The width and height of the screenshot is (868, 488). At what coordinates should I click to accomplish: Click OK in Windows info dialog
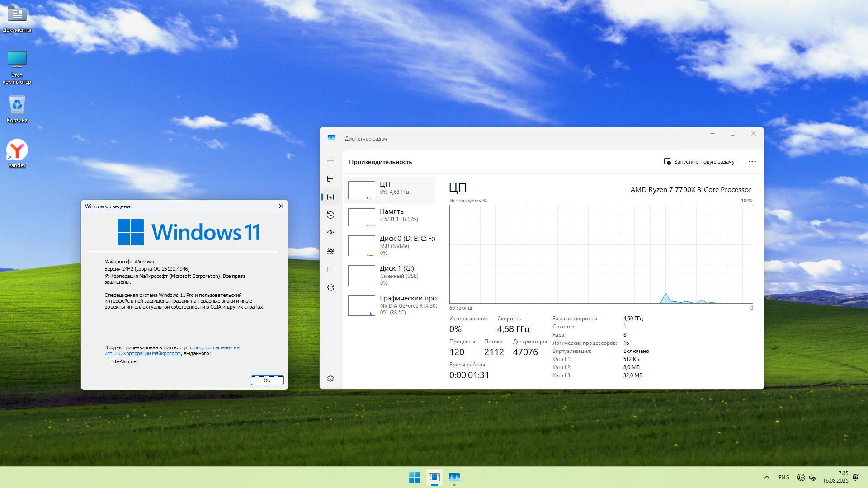pyautogui.click(x=267, y=380)
